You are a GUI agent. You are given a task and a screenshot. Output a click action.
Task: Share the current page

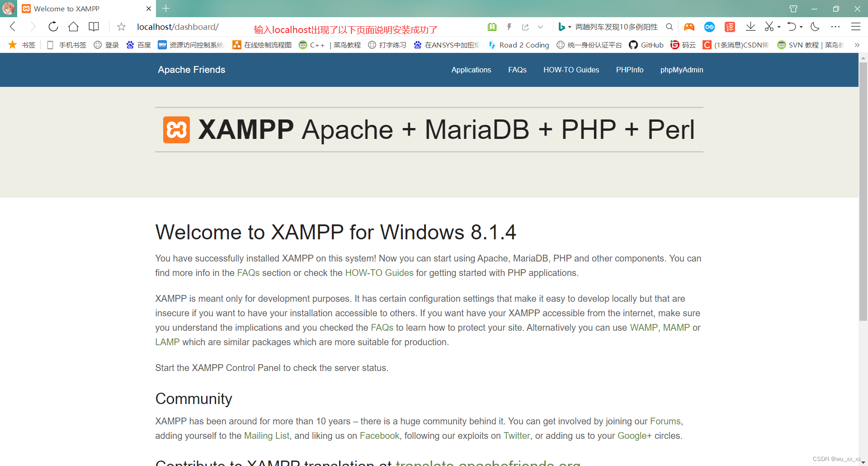525,27
